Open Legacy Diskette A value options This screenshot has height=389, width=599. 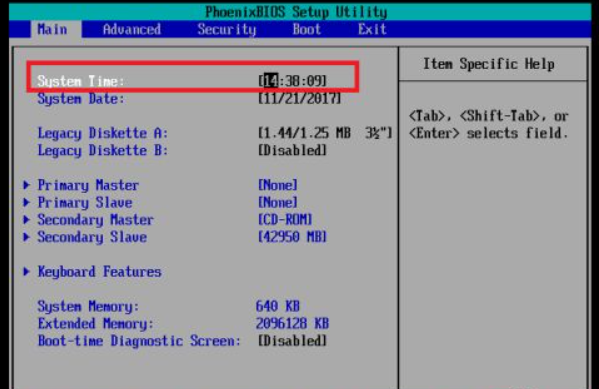[x=325, y=133]
